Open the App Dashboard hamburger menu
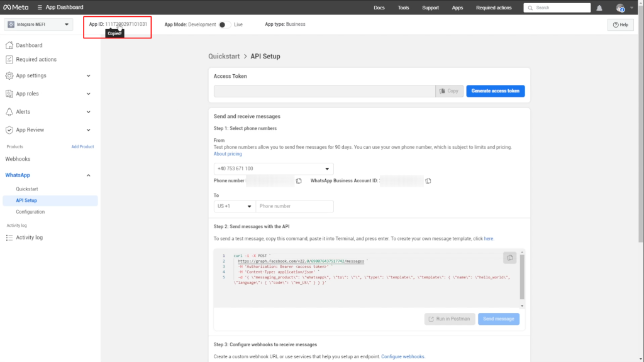The width and height of the screenshot is (644, 362). pyautogui.click(x=40, y=8)
